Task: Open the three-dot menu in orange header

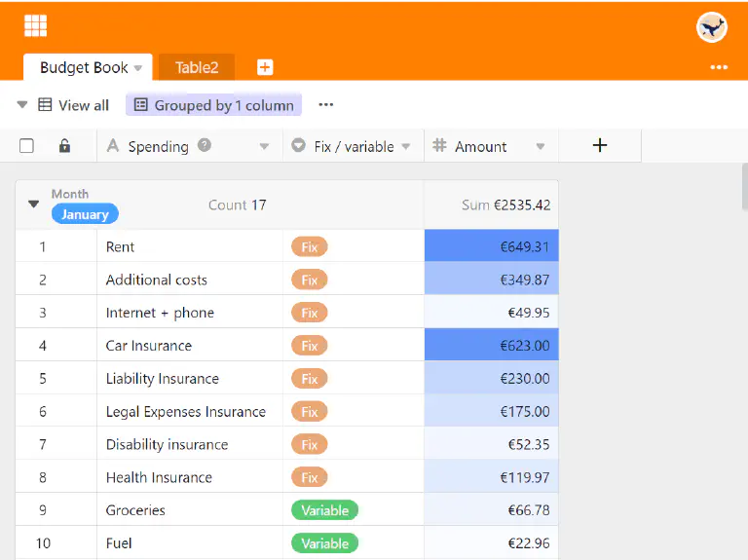Action: (719, 67)
